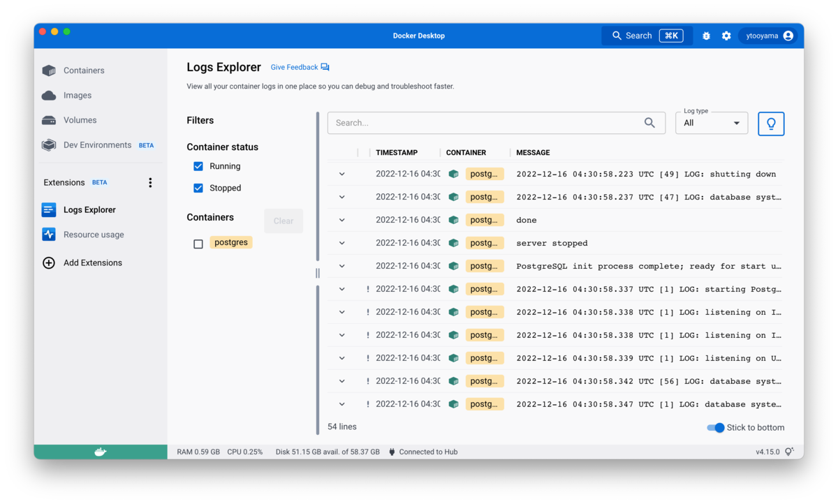Viewport: 838px width, 504px height.
Task: Expand the 'shutting down' log row
Action: [x=342, y=175]
